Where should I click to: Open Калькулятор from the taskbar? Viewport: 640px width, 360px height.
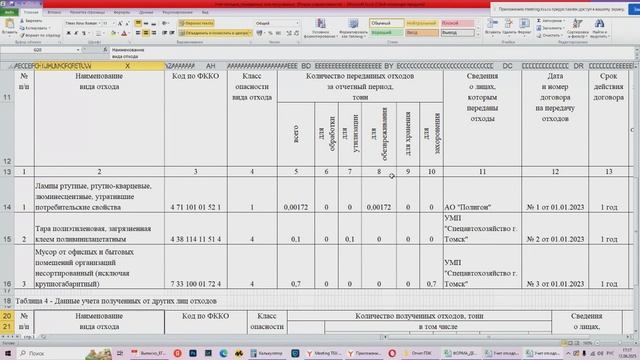tap(267, 353)
